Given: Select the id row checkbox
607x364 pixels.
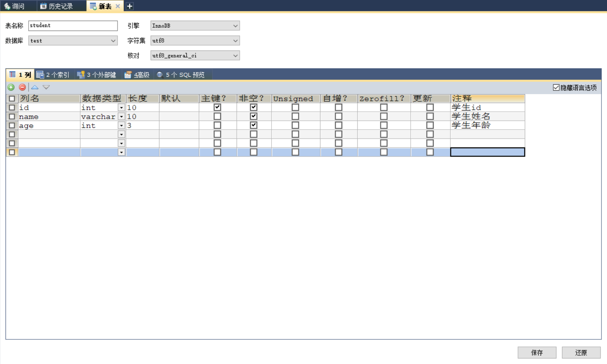Looking at the screenshot, I should pyautogui.click(x=12, y=107).
